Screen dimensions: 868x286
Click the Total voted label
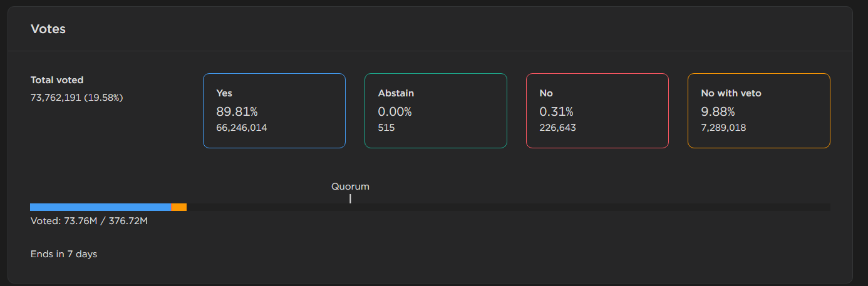pos(57,80)
